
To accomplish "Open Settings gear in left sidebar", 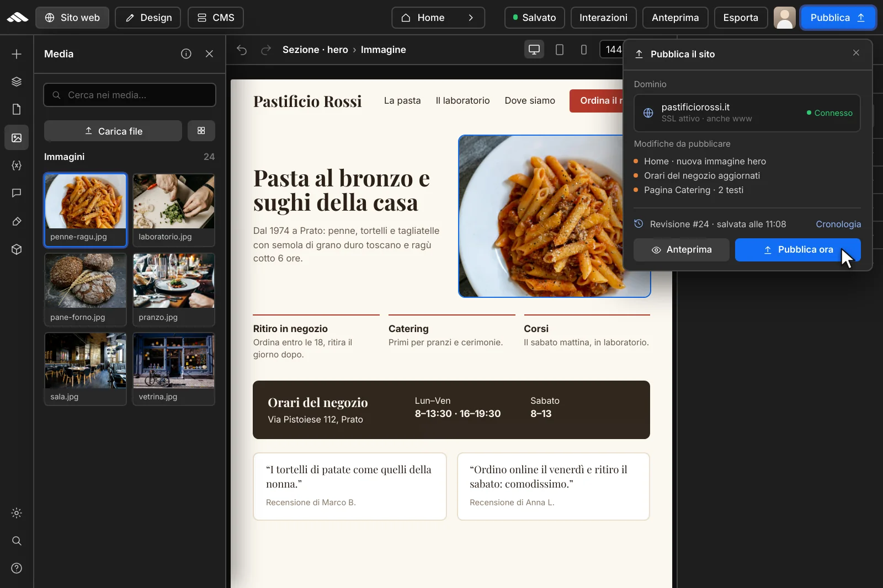I will (17, 513).
